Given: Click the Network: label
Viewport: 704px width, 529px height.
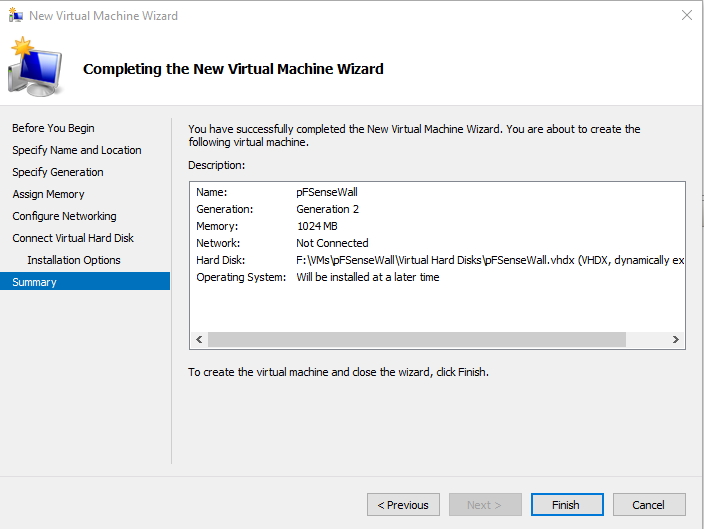Looking at the screenshot, I should (218, 243).
